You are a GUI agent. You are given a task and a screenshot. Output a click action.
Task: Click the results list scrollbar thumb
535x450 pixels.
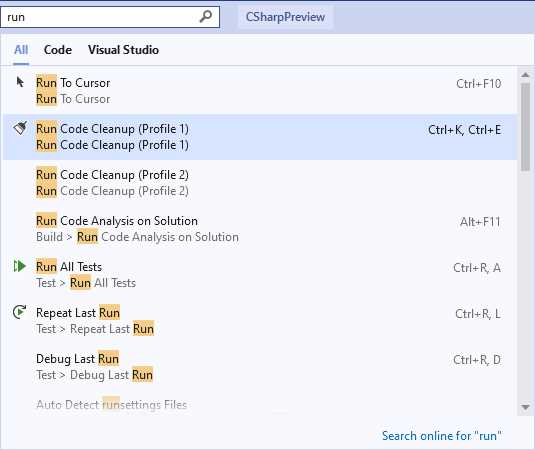tap(525, 127)
